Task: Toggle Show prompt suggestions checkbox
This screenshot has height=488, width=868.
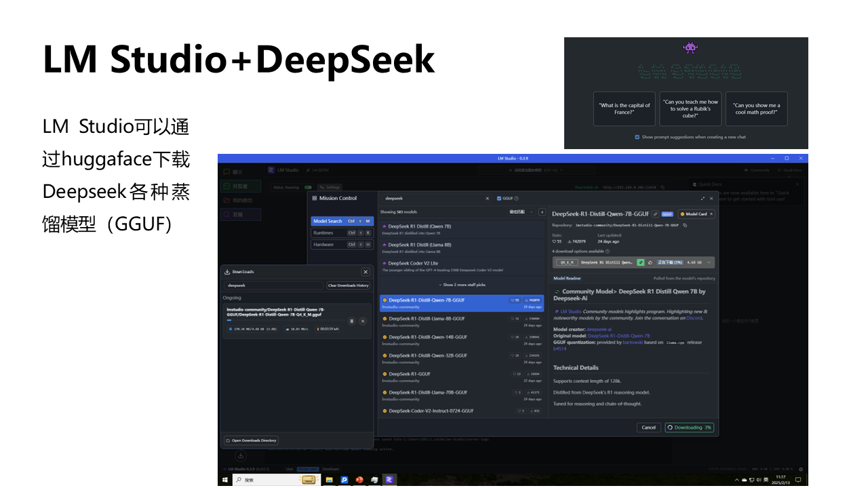Action: click(x=637, y=137)
